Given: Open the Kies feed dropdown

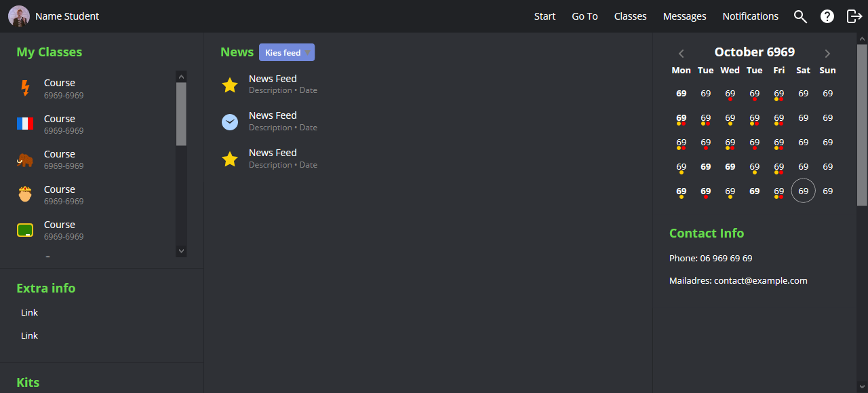Looking at the screenshot, I should pos(286,52).
